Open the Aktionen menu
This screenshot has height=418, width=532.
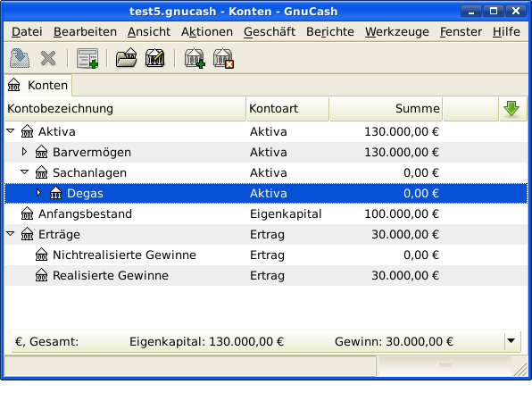pyautogui.click(x=207, y=32)
